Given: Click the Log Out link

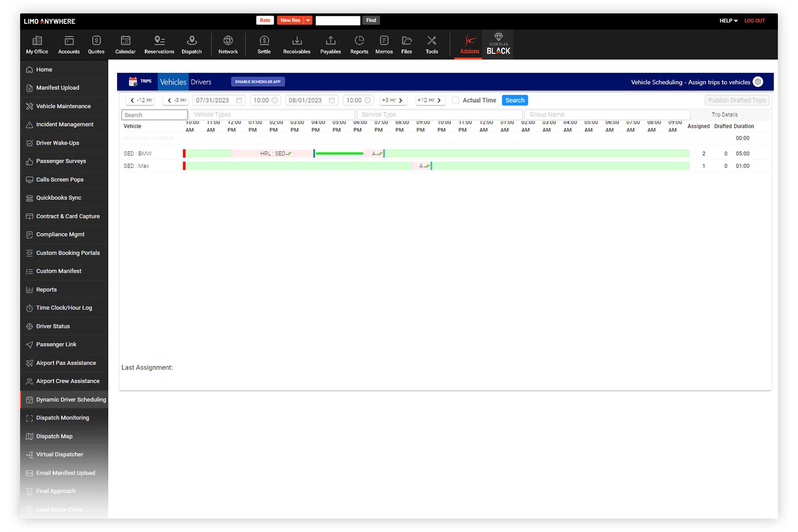Looking at the screenshot, I should tap(754, 21).
